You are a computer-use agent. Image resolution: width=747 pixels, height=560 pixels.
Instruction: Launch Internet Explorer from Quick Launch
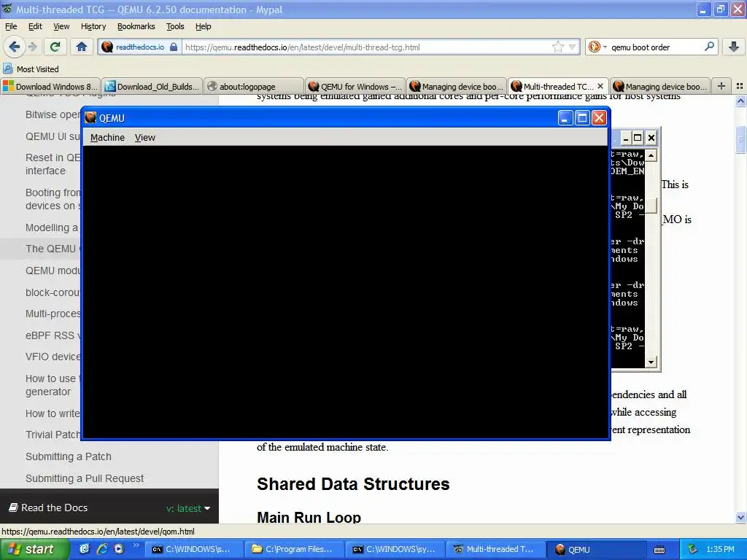(102, 549)
